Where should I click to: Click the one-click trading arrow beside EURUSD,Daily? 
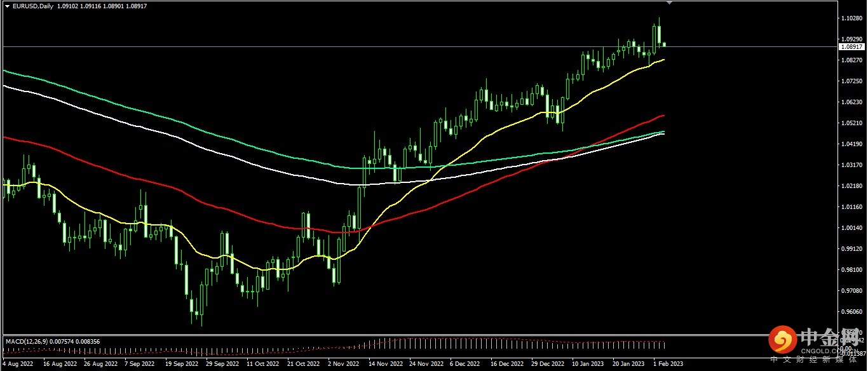click(x=7, y=6)
